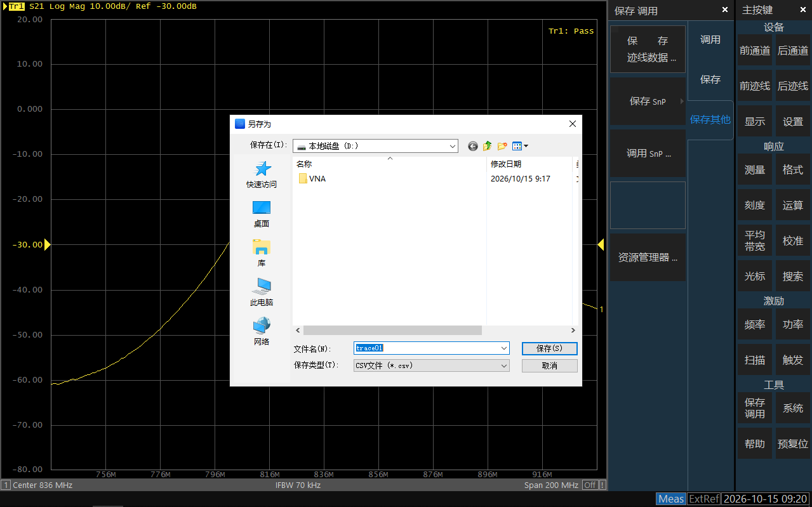This screenshot has height=507, width=812.
Task: Switch to the 调用 tab
Action: [710, 40]
